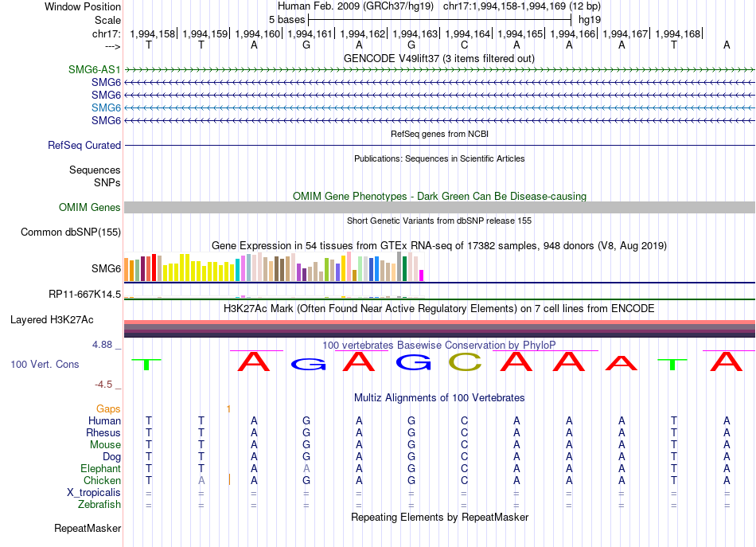Click the first blue G PhyloP logo letter
Image resolution: width=756 pixels, height=547 pixels.
point(308,365)
